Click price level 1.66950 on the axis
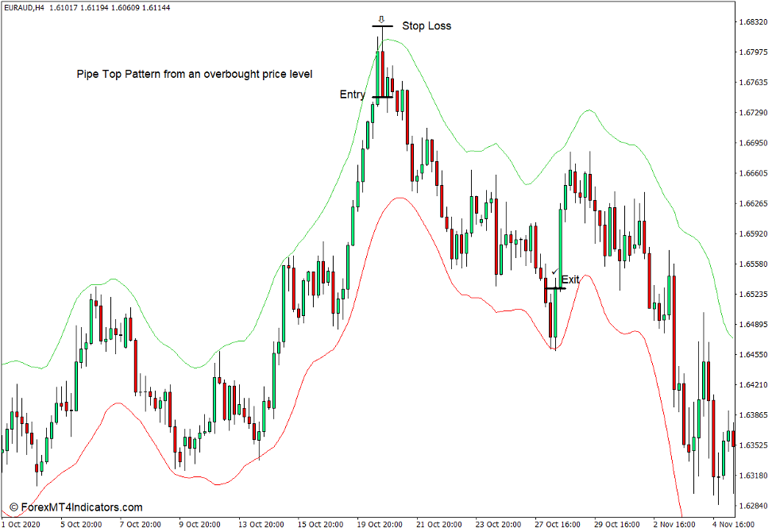The width and height of the screenshot is (776, 532). [x=753, y=143]
